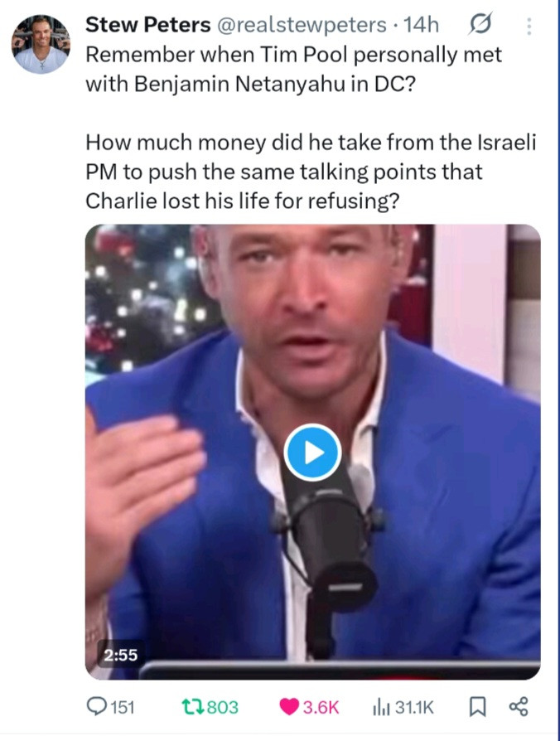Click the Grok explain slashed-circle icon
The image size is (560, 741).
click(480, 24)
